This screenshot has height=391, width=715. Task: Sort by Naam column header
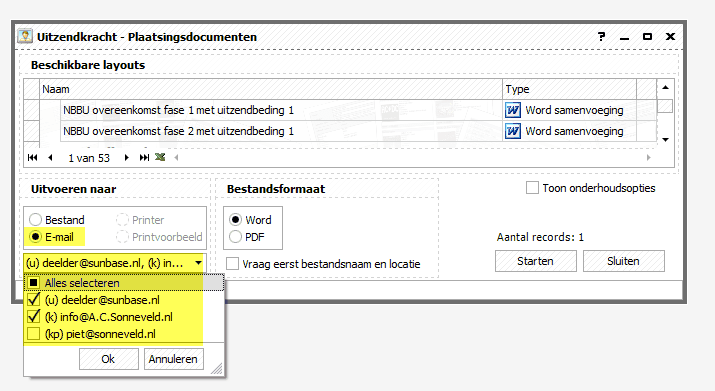pyautogui.click(x=271, y=89)
